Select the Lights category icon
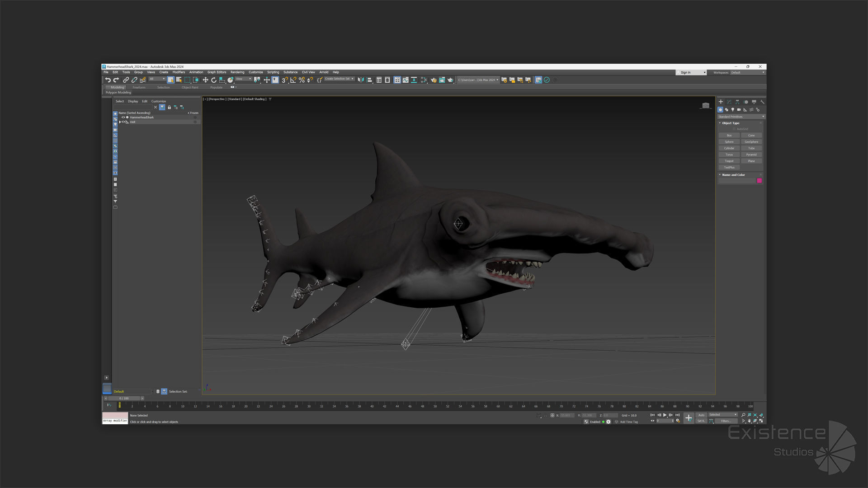 tap(733, 110)
